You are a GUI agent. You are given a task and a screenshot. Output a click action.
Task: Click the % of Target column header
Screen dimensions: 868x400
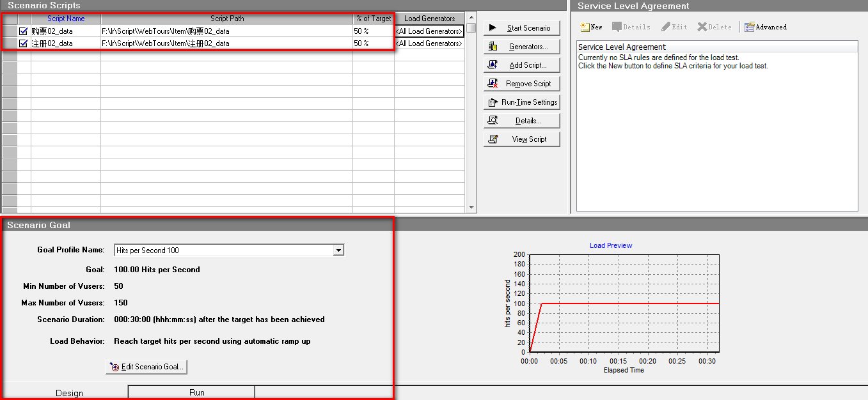pyautogui.click(x=374, y=19)
